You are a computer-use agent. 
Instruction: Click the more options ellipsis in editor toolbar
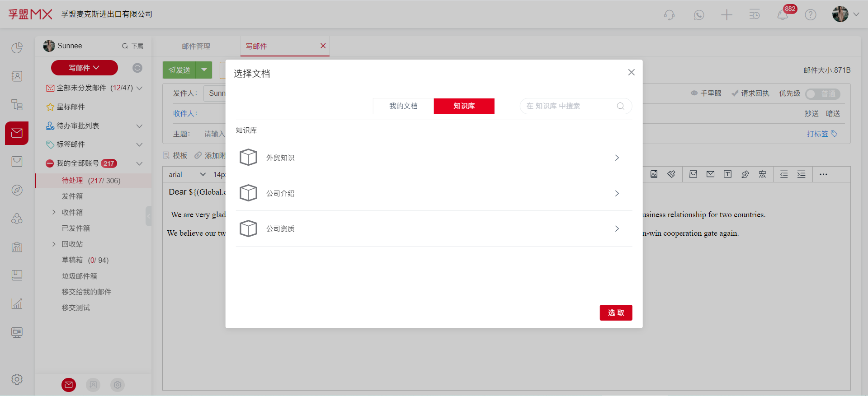823,174
